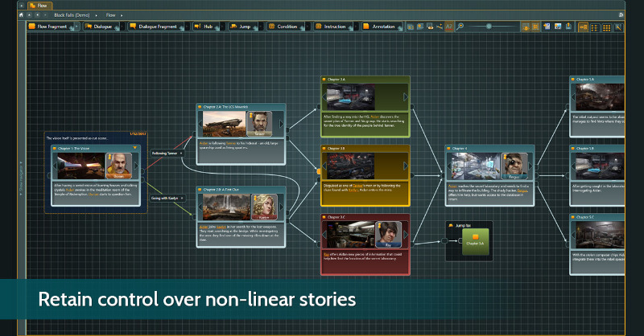Open the Dialogue Fragment template dropdown
Image resolution: width=644 pixels, height=336 pixels.
187,27
